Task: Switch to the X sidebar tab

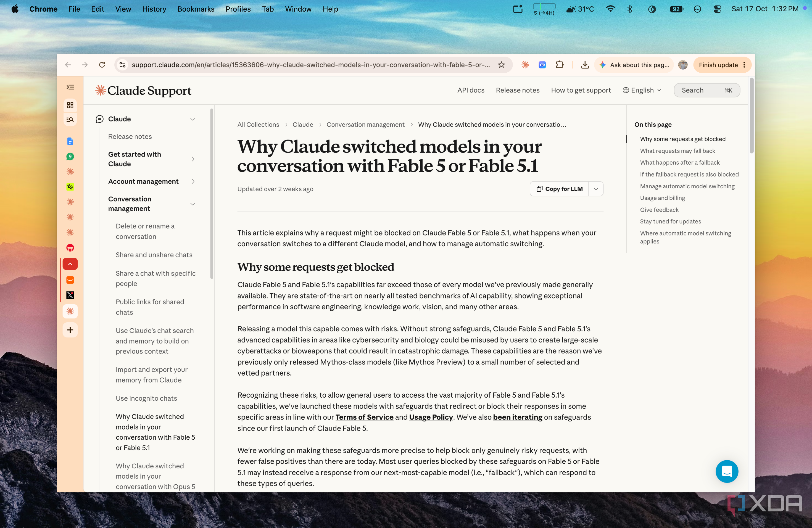Action: [70, 295]
